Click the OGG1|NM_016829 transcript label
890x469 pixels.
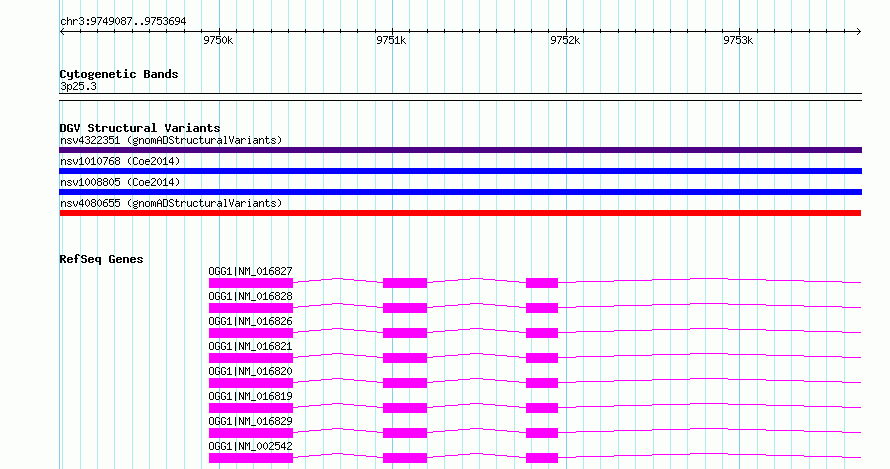click(x=250, y=421)
